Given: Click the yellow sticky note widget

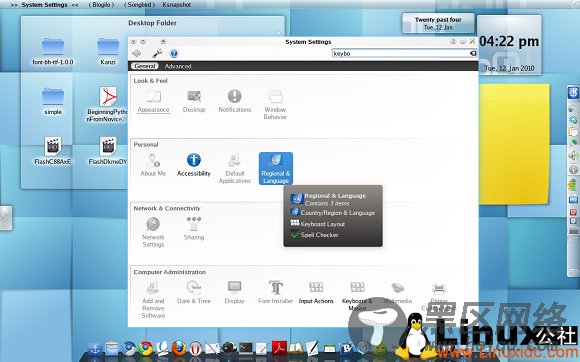Looking at the screenshot, I should pos(514,144).
